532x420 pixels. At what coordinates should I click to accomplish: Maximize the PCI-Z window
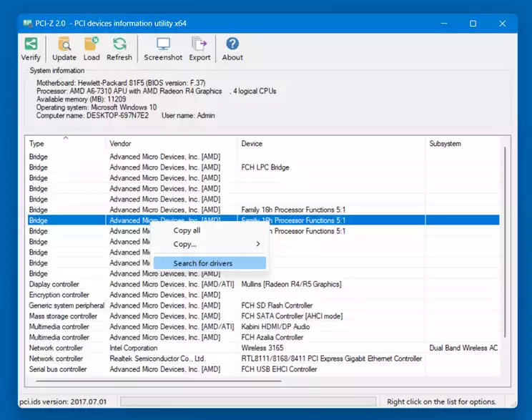(x=473, y=24)
